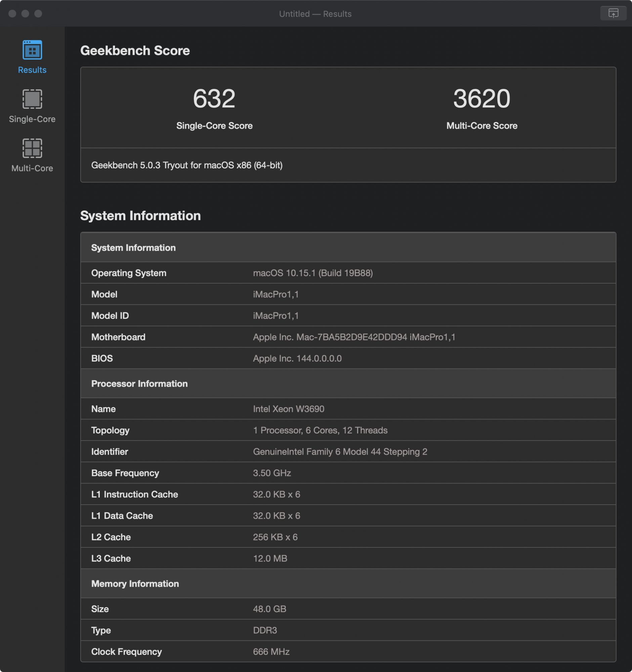Click the Geekbench Score heading
632x672 pixels.
tap(135, 51)
